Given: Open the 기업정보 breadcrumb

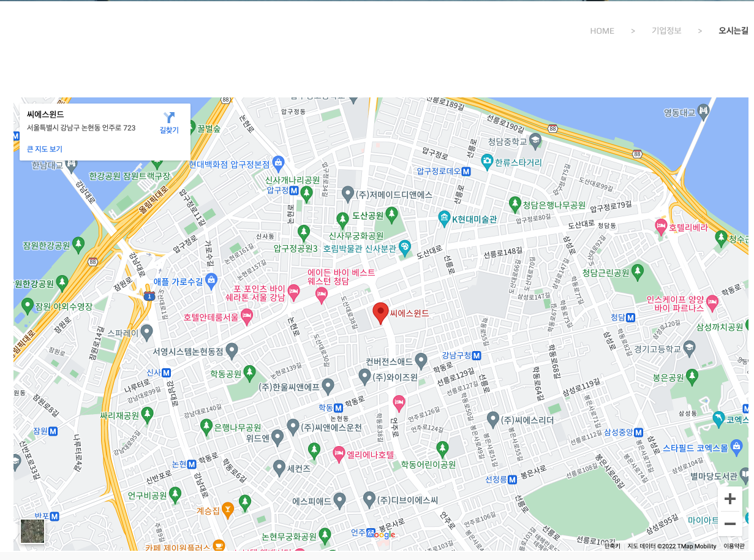Looking at the screenshot, I should 666,31.
